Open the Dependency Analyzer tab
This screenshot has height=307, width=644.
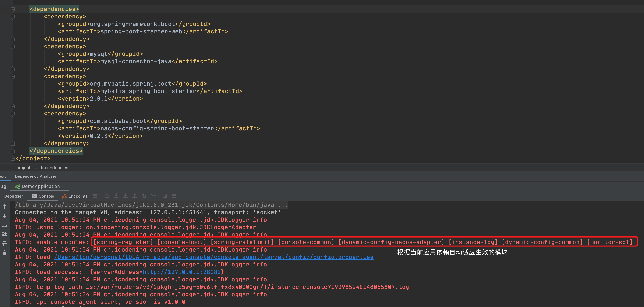(36, 176)
